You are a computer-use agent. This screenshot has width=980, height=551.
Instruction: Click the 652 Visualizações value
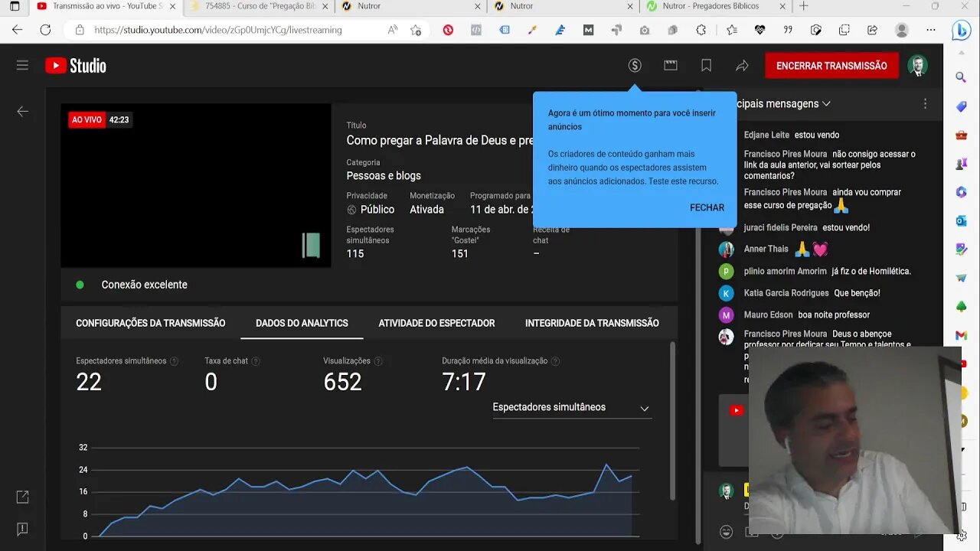[342, 382]
